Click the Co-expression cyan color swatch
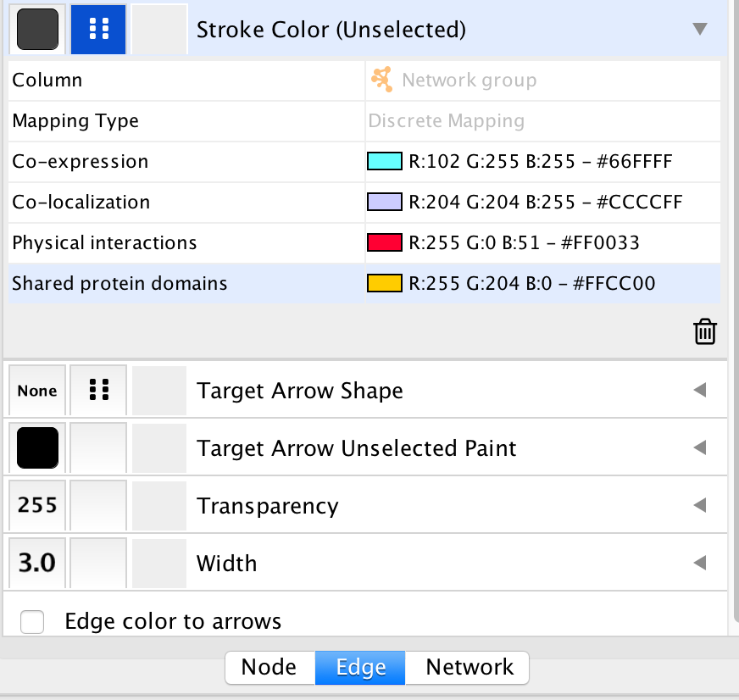 (x=384, y=162)
